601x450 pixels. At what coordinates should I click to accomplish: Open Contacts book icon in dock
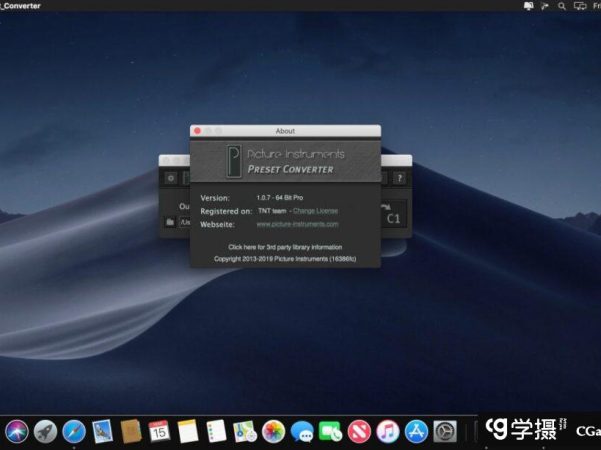pos(131,431)
